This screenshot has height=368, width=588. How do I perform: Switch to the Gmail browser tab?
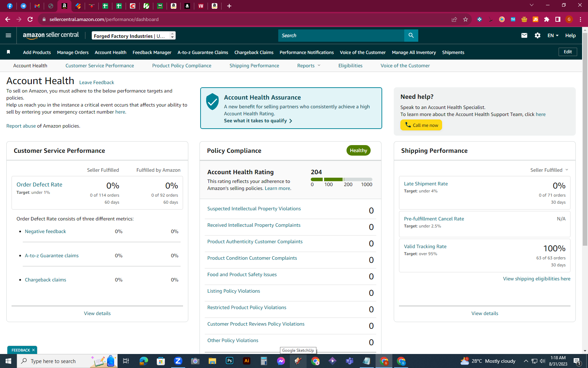[37, 6]
